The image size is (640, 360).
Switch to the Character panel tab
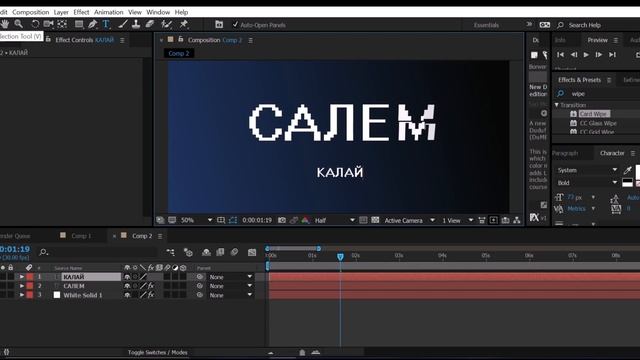coord(612,153)
